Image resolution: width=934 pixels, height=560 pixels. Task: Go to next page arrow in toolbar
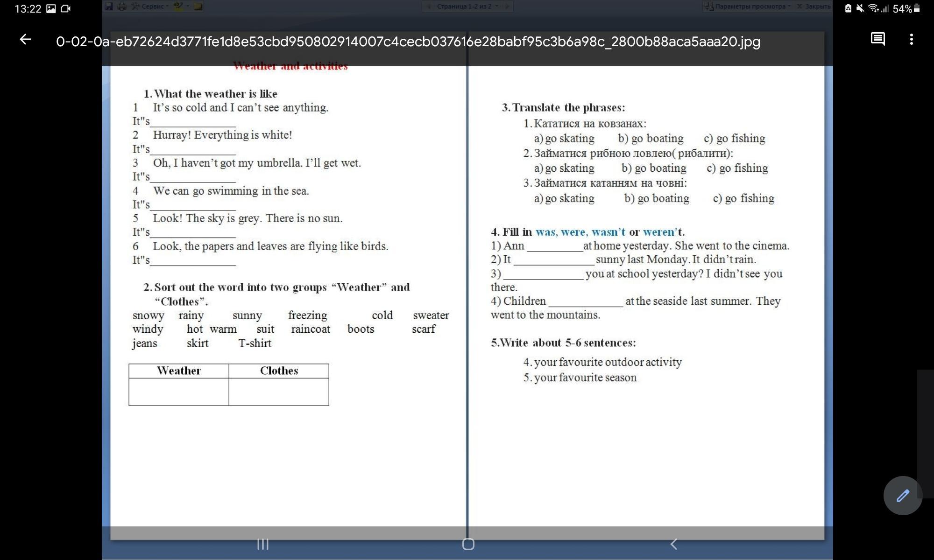pyautogui.click(x=507, y=7)
